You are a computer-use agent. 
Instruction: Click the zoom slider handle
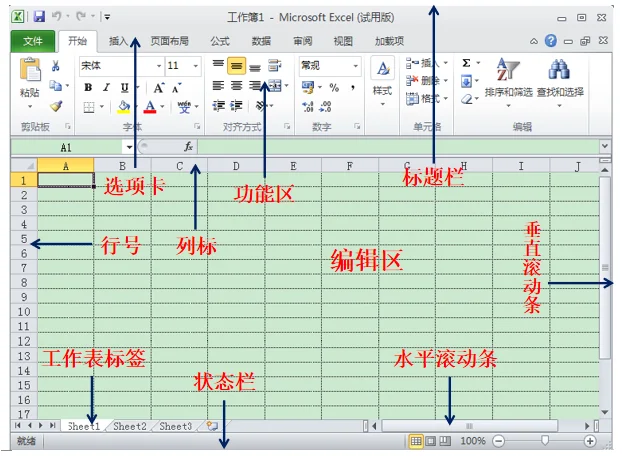[x=545, y=441]
